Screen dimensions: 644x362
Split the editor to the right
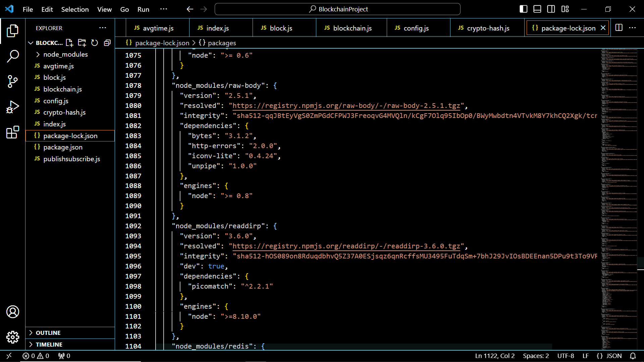[619, 28]
